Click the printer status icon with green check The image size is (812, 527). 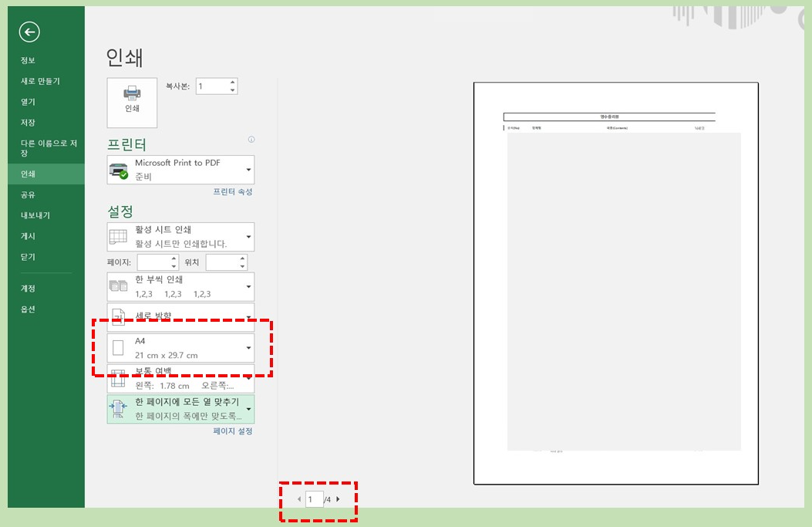point(119,171)
